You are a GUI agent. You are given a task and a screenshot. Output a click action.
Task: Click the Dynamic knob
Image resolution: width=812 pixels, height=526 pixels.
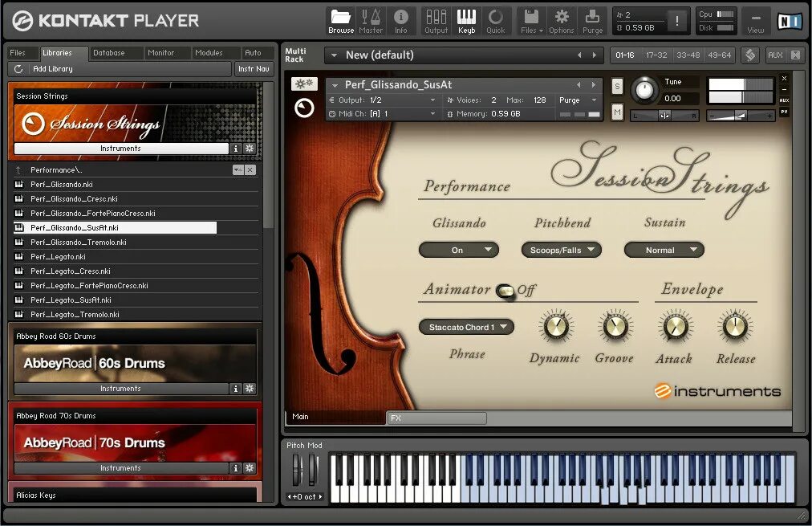pyautogui.click(x=556, y=327)
